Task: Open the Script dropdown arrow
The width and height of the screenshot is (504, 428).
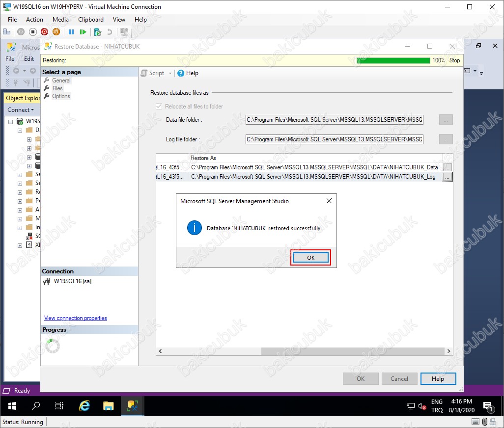Action: click(170, 73)
